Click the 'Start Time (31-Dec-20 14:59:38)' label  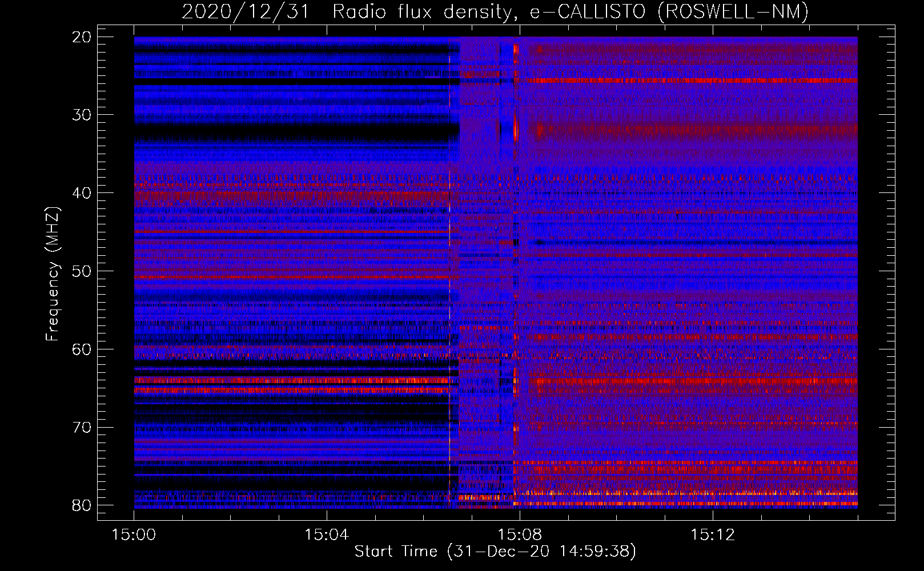pyautogui.click(x=495, y=552)
